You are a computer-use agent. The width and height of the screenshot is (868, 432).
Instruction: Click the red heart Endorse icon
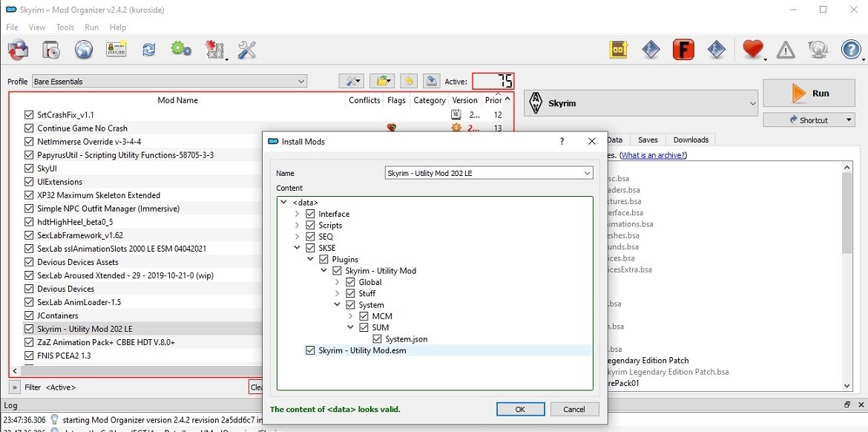(753, 50)
